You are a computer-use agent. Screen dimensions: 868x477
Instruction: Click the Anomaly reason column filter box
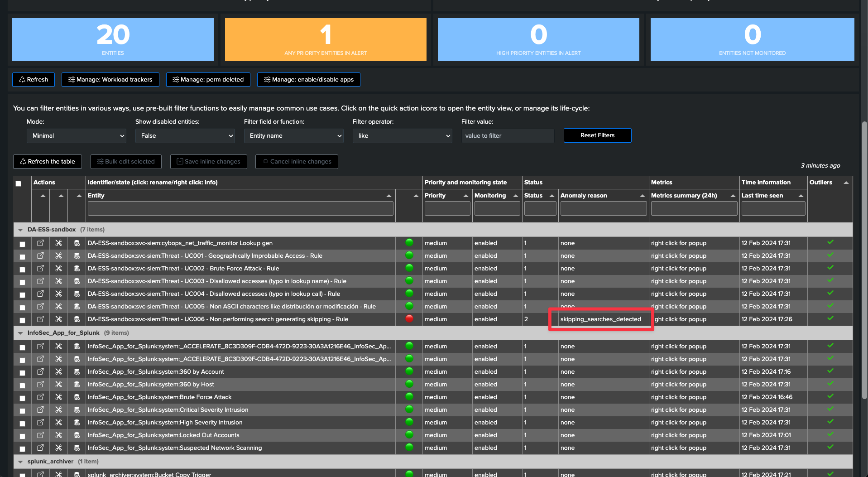click(604, 208)
